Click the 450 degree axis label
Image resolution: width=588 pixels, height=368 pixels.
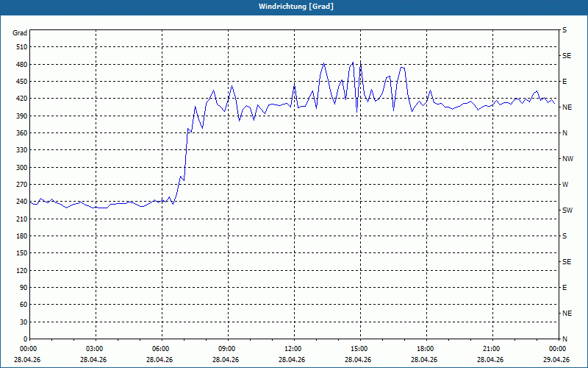[x=22, y=82]
